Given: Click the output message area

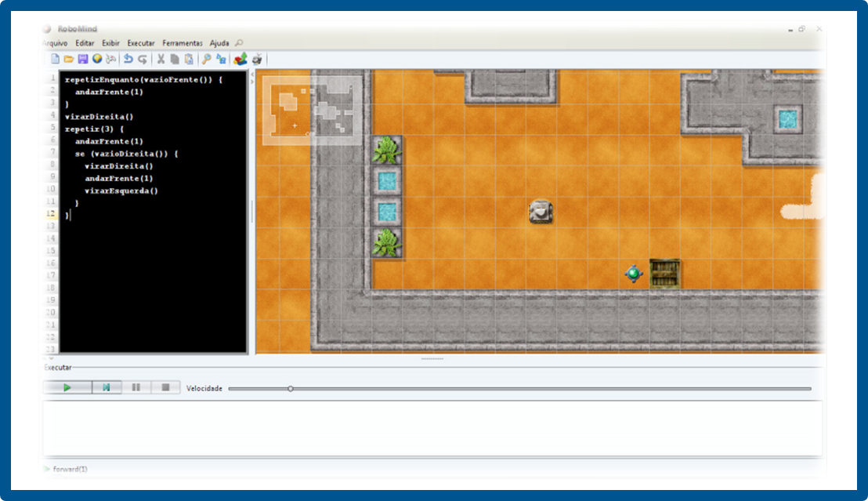Looking at the screenshot, I should point(432,428).
